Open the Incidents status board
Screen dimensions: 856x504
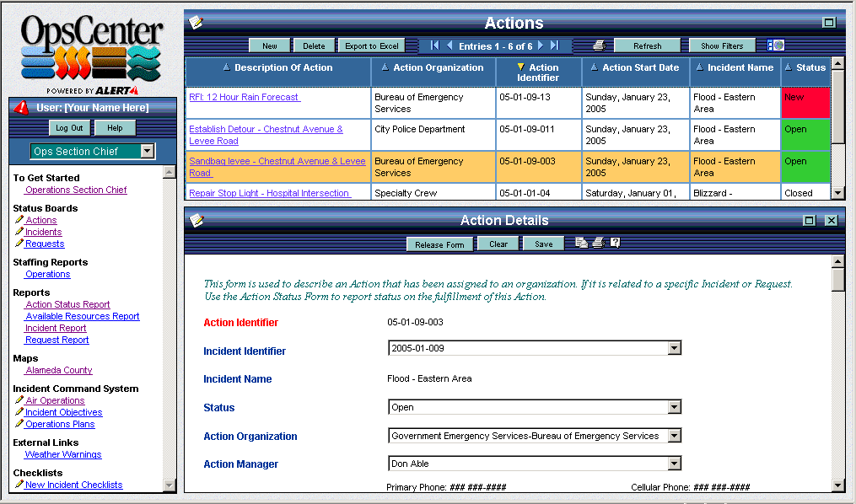coord(43,232)
